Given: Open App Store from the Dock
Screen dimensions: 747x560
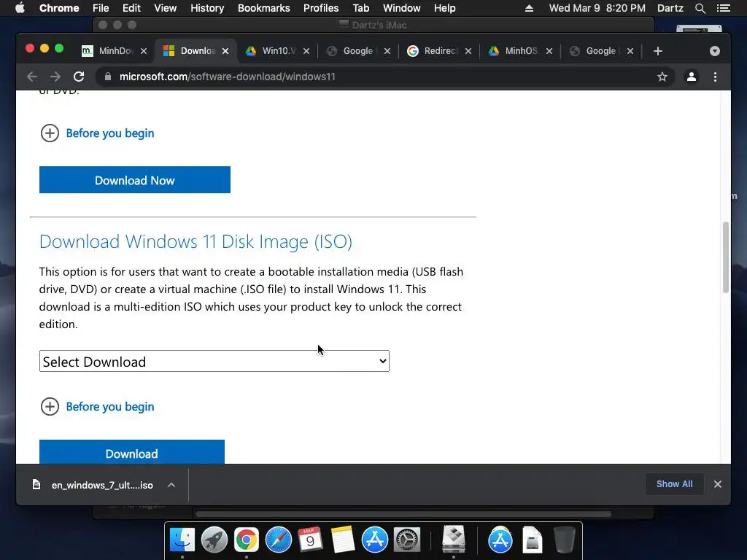Looking at the screenshot, I should point(375,540).
